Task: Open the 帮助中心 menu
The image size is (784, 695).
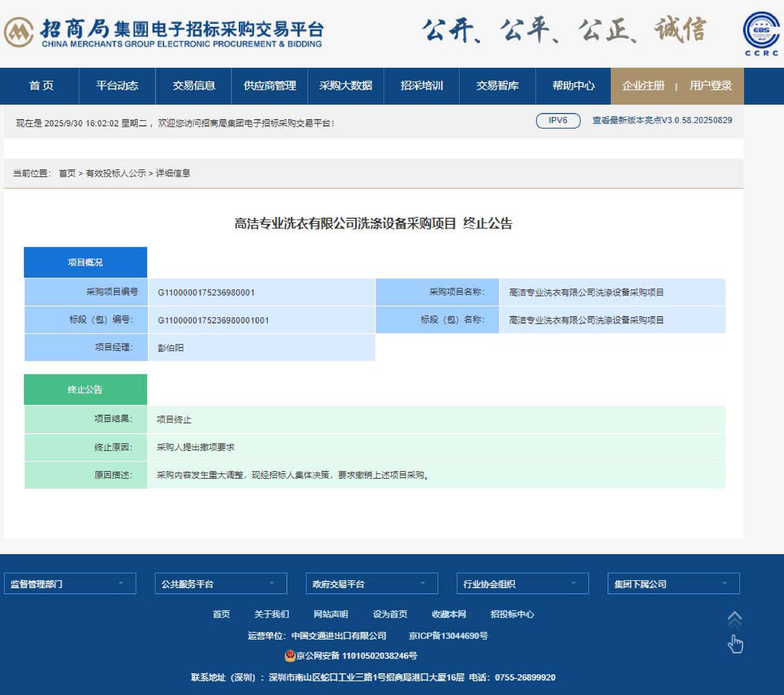Action: pyautogui.click(x=573, y=86)
